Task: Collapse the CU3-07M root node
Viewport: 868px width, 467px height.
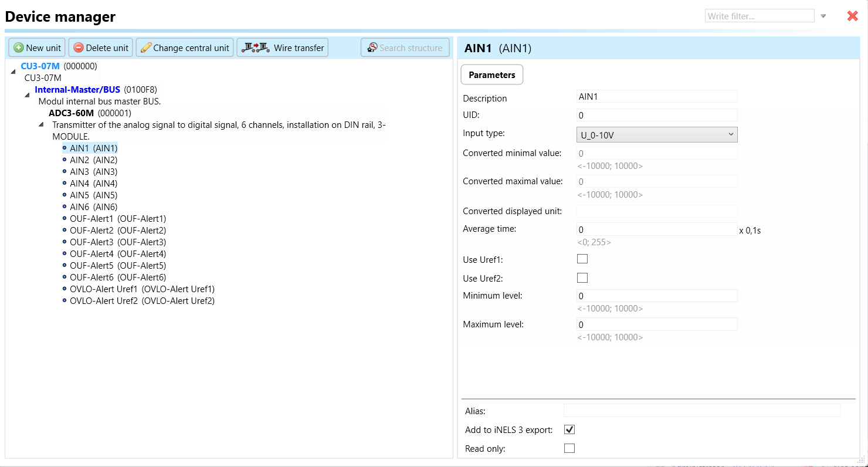Action: click(13, 70)
